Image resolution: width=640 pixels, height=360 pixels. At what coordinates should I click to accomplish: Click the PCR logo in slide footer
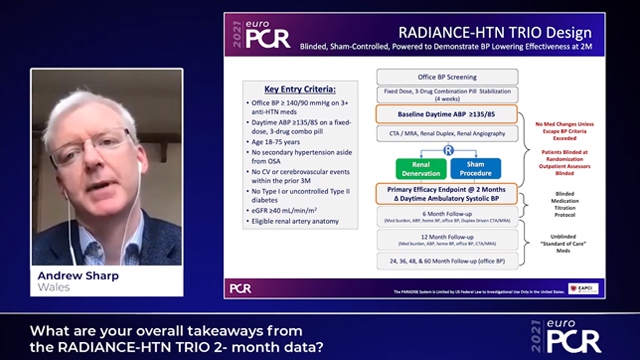tap(240, 289)
